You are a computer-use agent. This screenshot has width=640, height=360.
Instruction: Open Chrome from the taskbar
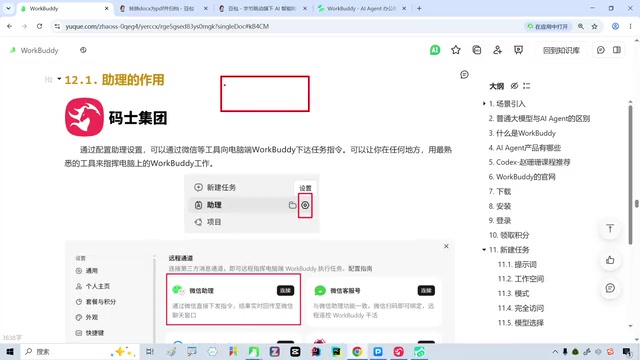click(x=357, y=351)
